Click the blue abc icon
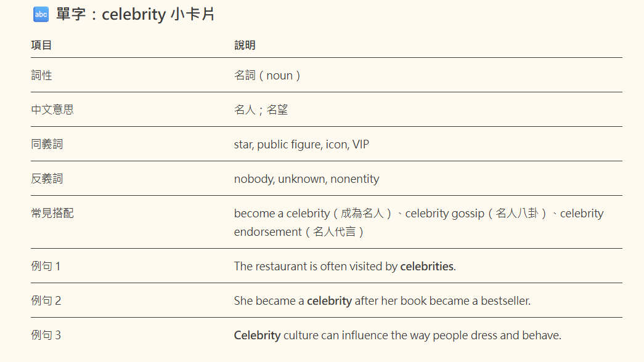 (x=41, y=14)
